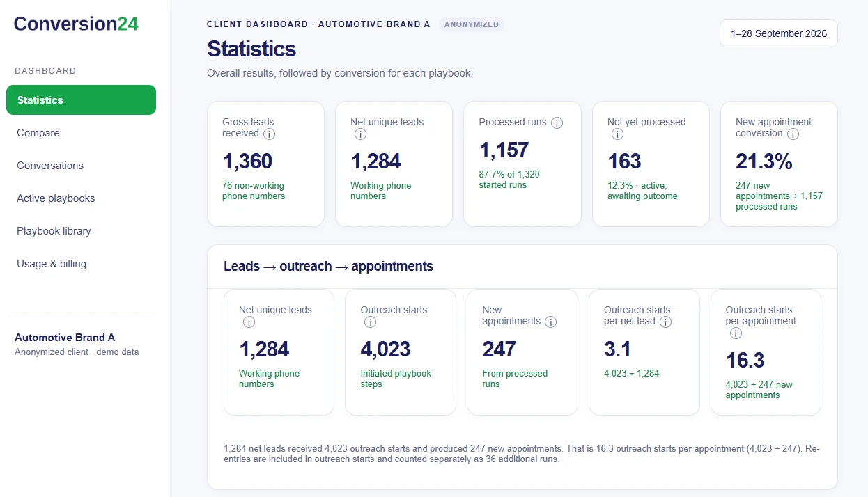Click the "4,023 ÷ 1,284" formula text

(x=631, y=374)
